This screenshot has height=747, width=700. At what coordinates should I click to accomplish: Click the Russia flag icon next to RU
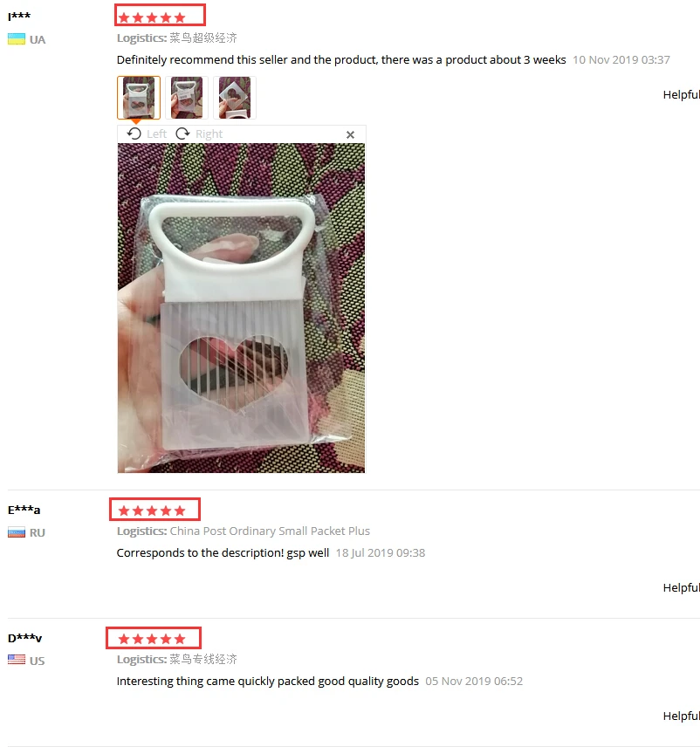click(x=17, y=532)
